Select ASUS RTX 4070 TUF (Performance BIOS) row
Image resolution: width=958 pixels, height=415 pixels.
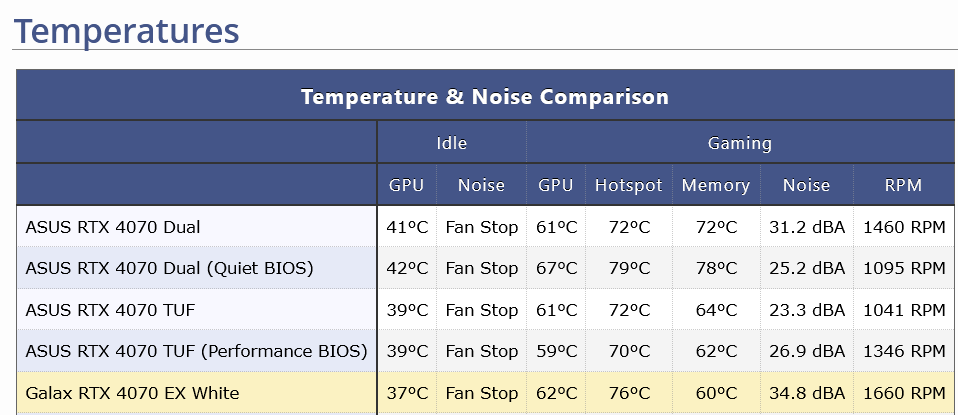(196, 351)
